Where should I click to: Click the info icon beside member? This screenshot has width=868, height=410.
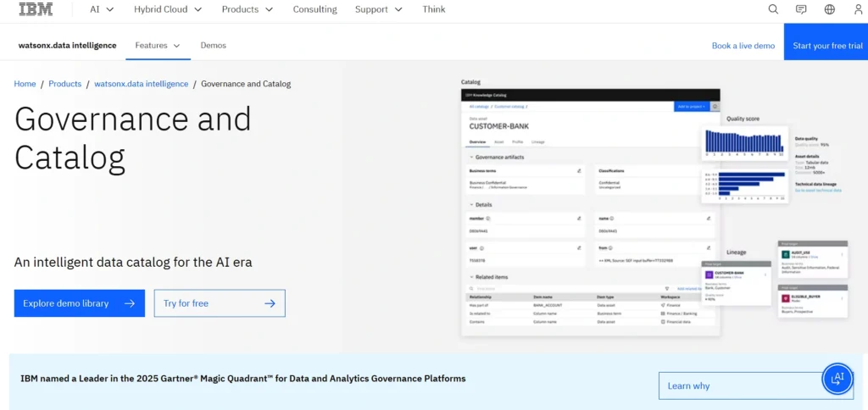(x=488, y=219)
